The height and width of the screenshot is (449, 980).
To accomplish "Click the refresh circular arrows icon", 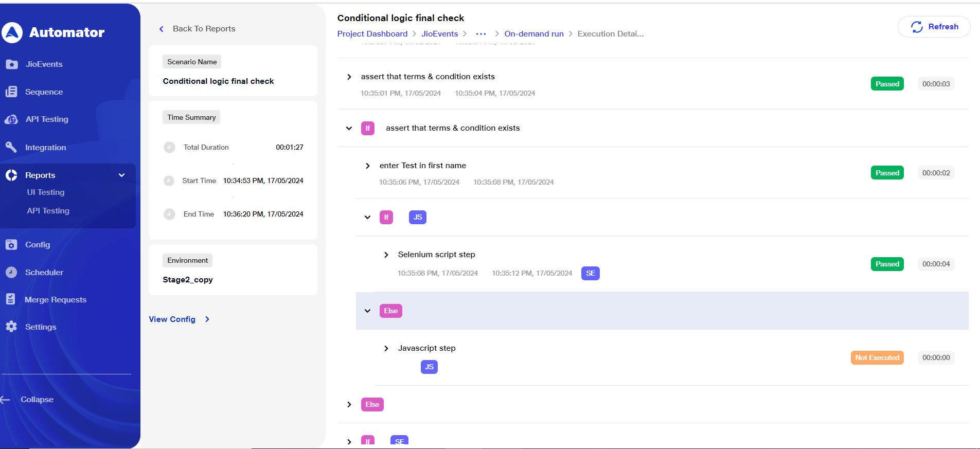I will tap(917, 27).
